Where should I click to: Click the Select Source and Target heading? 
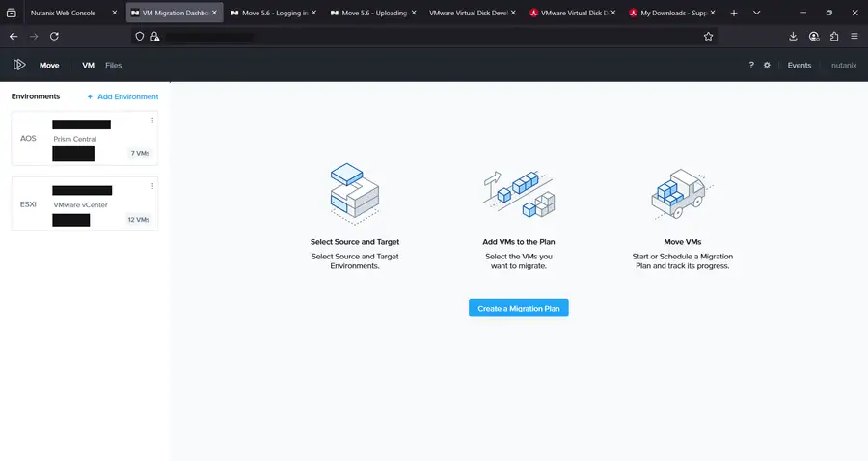click(355, 242)
